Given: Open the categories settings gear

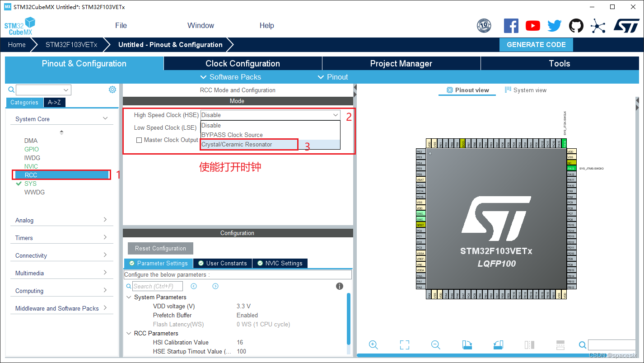Looking at the screenshot, I should pos(112,90).
